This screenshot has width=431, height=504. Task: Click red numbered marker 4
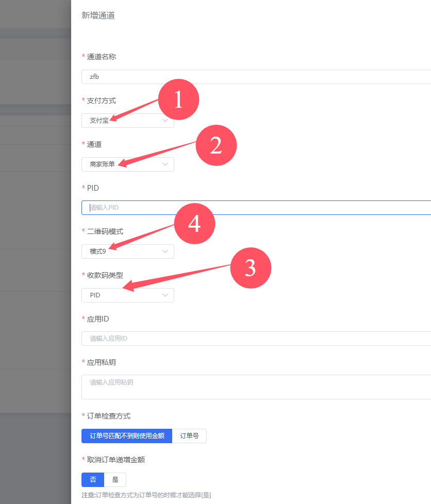[x=194, y=224]
